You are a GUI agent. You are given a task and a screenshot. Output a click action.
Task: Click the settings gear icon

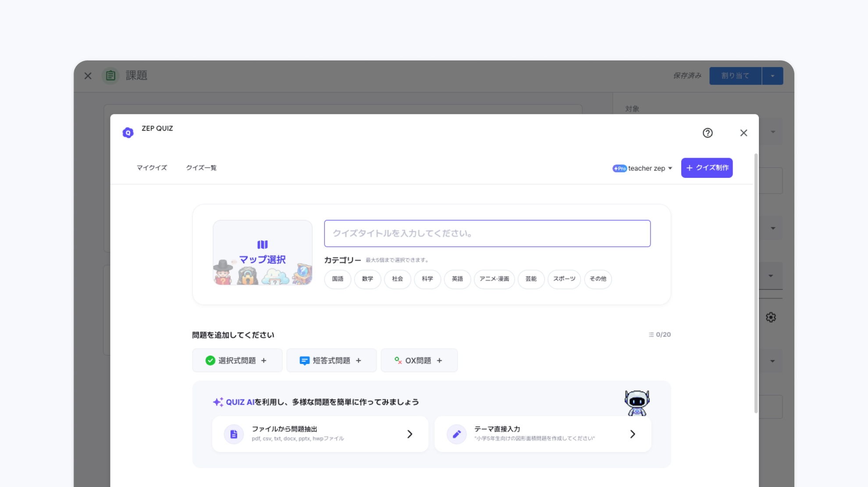point(771,317)
